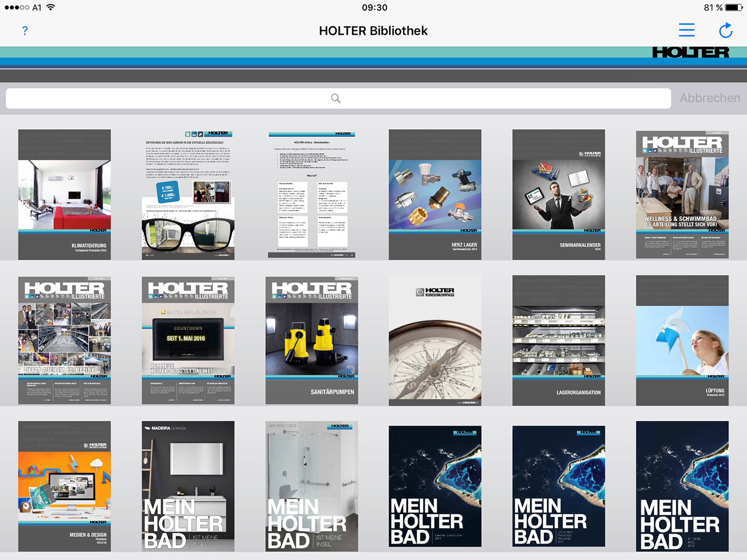Tap the refresh library icon
This screenshot has height=560, width=747.
tap(726, 30)
